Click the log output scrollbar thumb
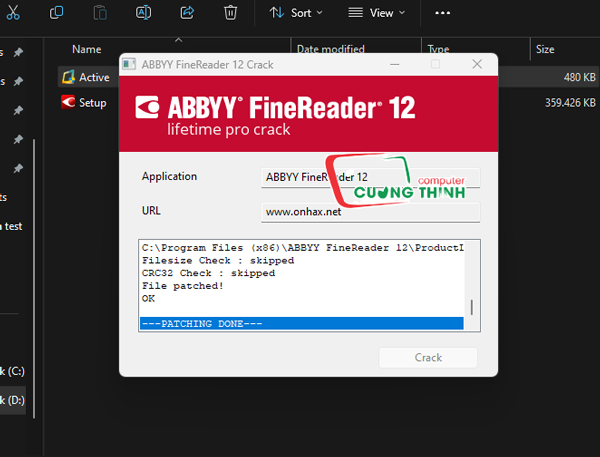The image size is (600, 457). (x=471, y=307)
